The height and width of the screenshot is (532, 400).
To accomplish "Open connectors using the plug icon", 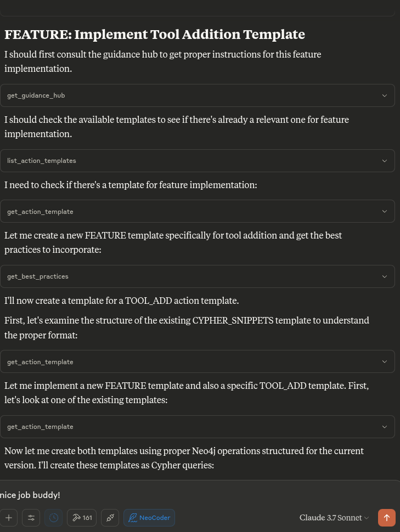I will click(110, 518).
